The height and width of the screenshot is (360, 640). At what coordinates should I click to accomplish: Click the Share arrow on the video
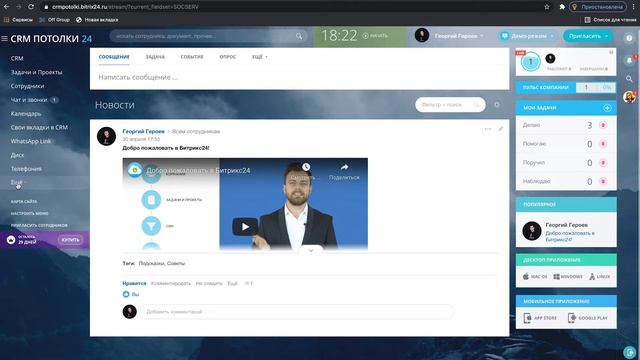tap(344, 167)
